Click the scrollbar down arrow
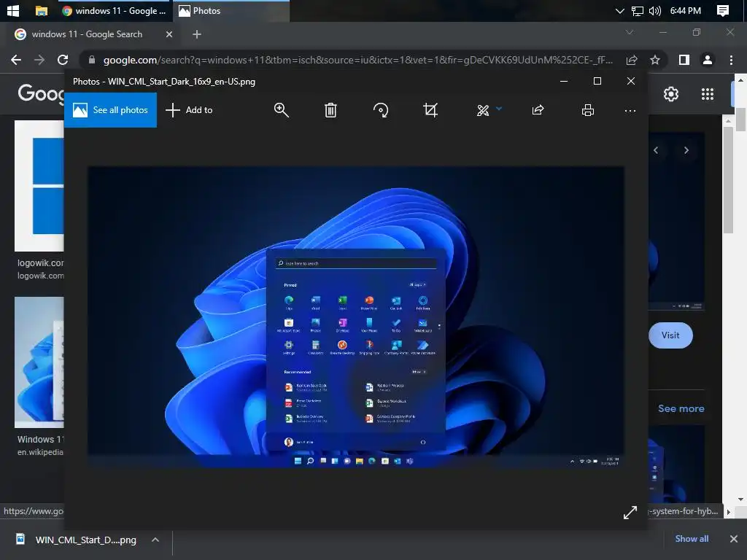The height and width of the screenshot is (560, 747). tap(740, 499)
